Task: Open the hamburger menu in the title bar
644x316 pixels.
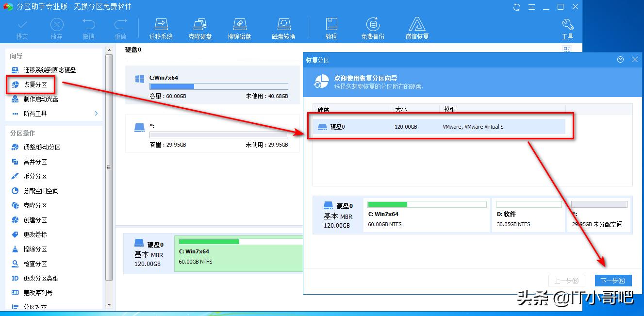Action: point(531,7)
